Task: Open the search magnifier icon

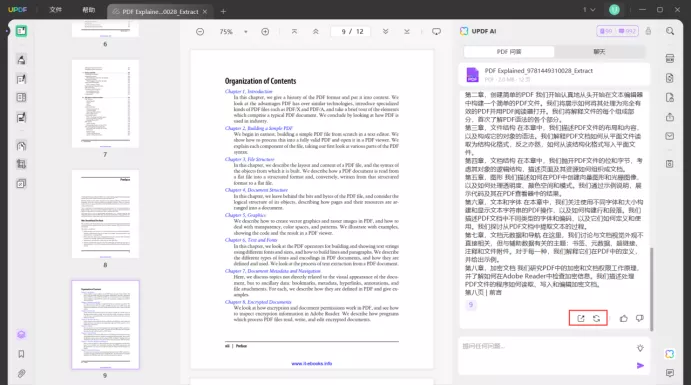Action: 670,31
